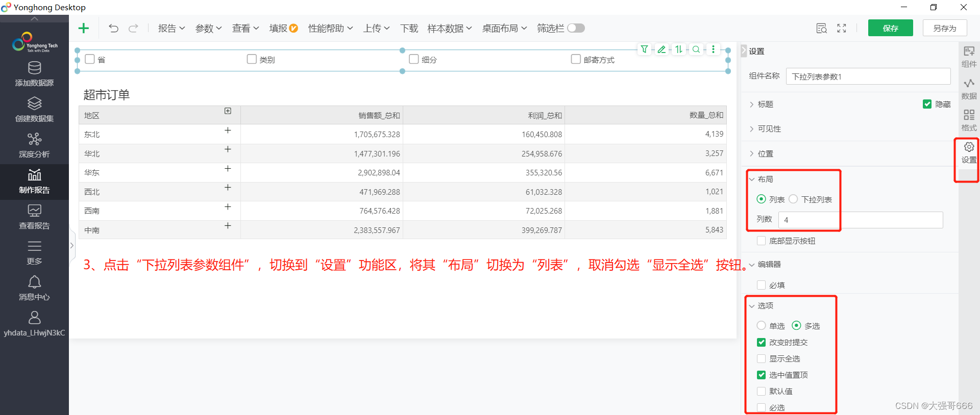Open 查看报告 in sidebar

tap(34, 217)
